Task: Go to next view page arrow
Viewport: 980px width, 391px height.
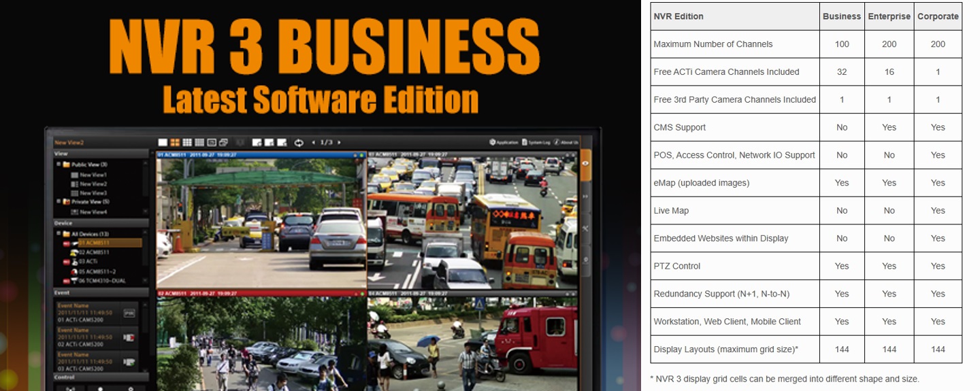Action: 340,142
